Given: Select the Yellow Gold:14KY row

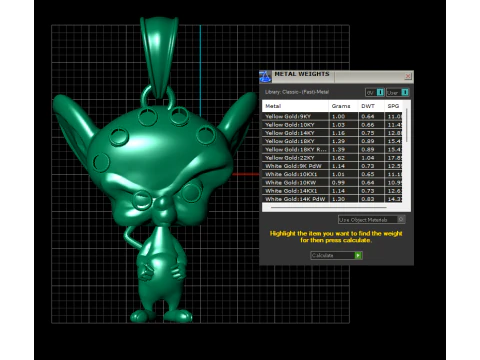Looking at the screenshot, I should coord(333,133).
